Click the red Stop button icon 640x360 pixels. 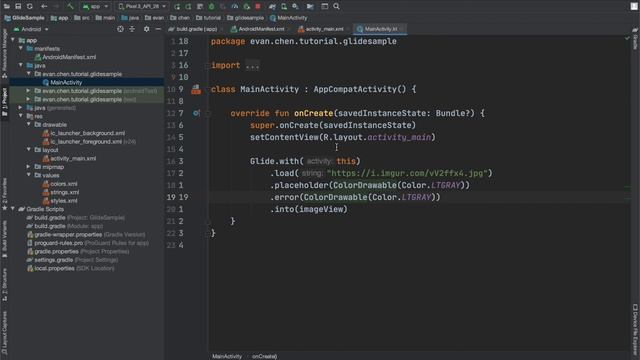(x=258, y=7)
